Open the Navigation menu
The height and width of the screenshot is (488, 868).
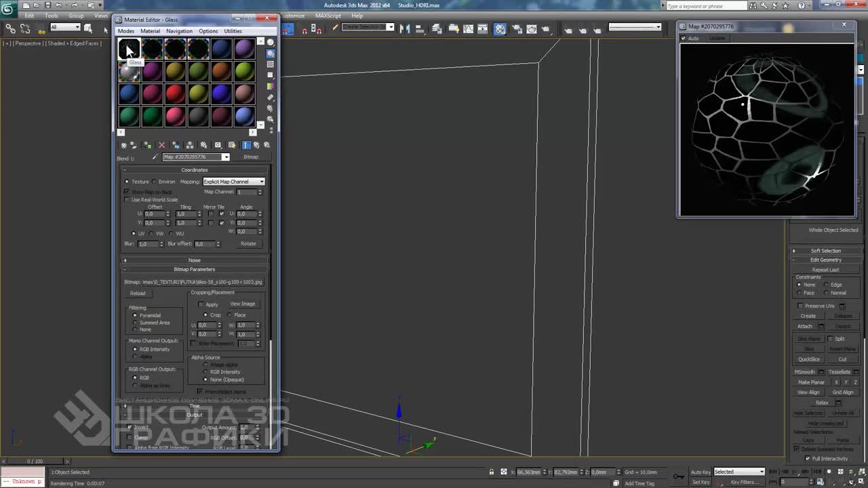[x=179, y=31]
